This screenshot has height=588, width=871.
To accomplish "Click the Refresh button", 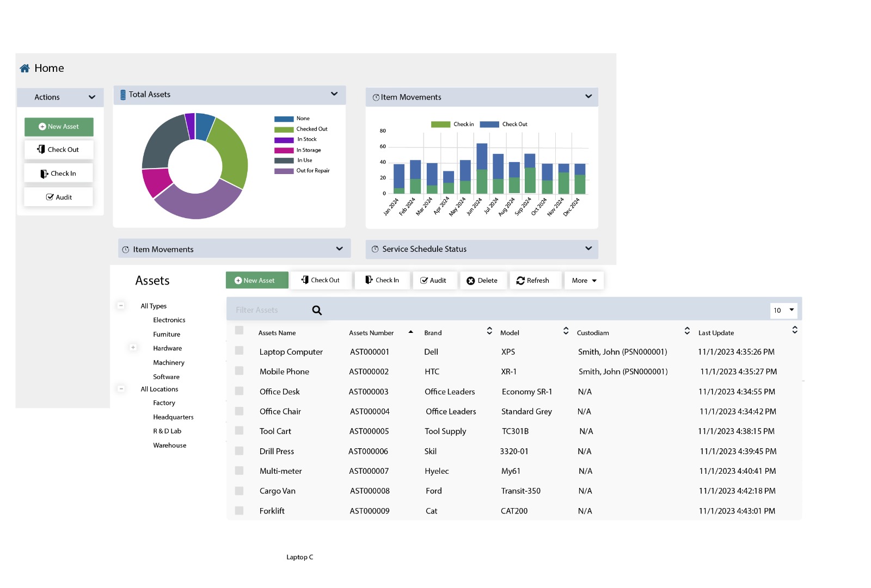I will pos(533,281).
